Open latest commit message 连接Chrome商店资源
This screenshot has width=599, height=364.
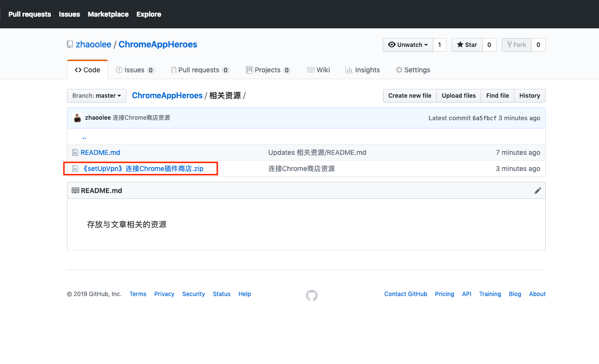click(x=142, y=118)
